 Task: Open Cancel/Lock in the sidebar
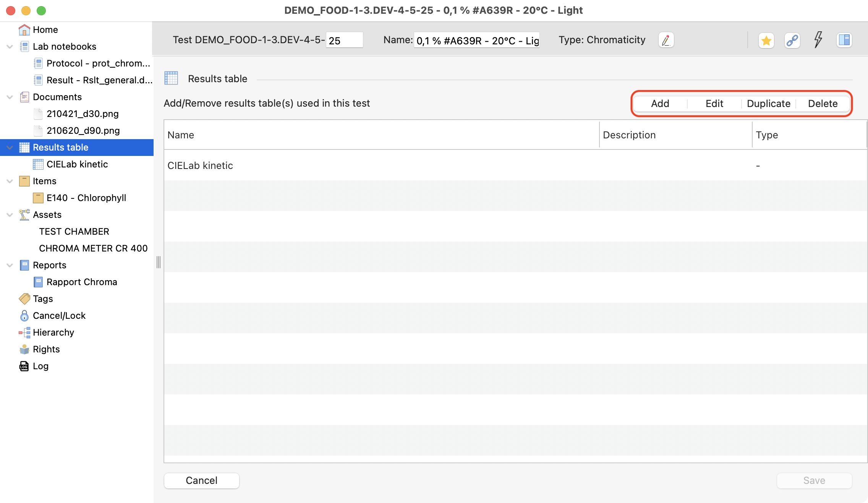point(59,316)
